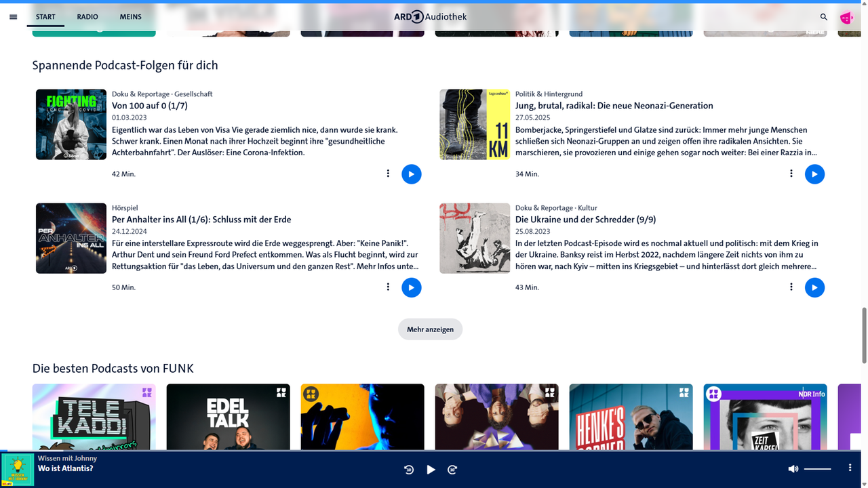This screenshot has height=488, width=868.
Task: Rewind playback with skip-back icon
Action: click(409, 469)
